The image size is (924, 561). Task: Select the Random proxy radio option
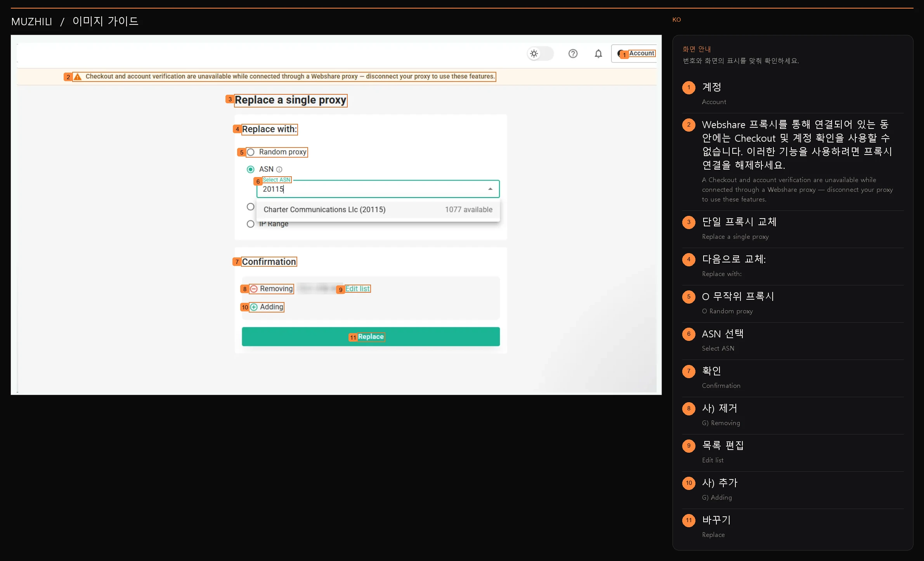251,152
